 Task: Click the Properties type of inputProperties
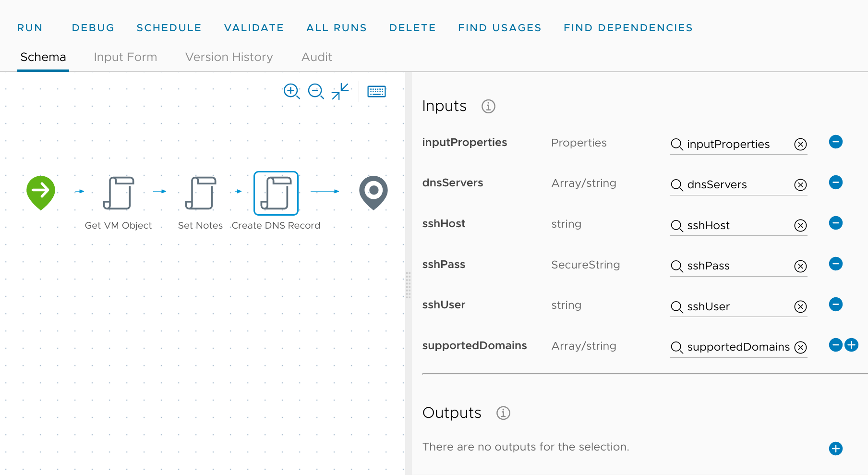point(579,143)
